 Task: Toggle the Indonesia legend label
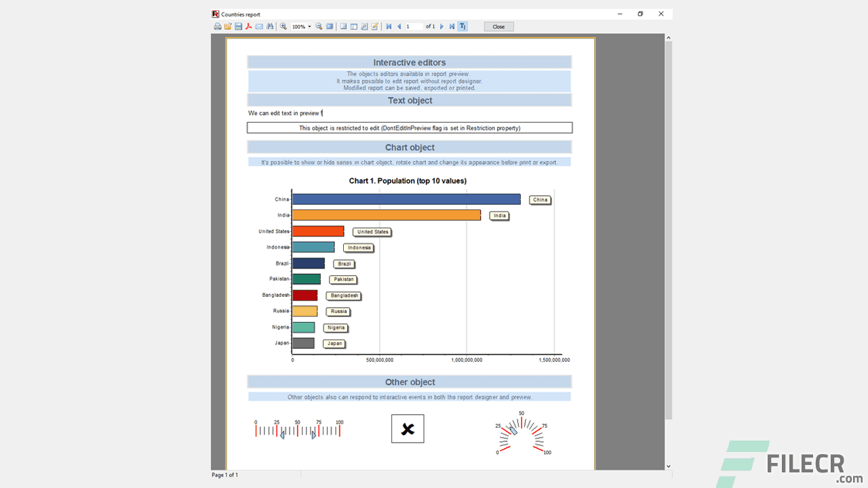point(359,248)
